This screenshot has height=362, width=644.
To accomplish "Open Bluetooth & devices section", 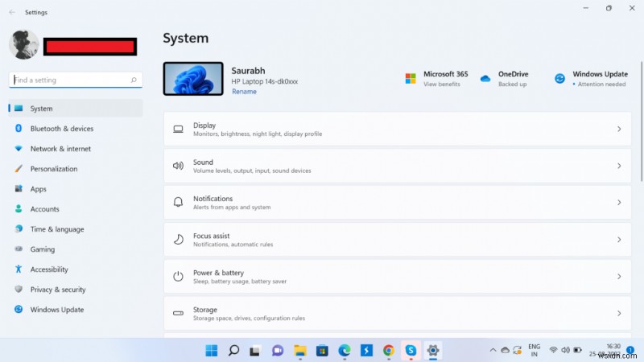I will tap(76, 129).
